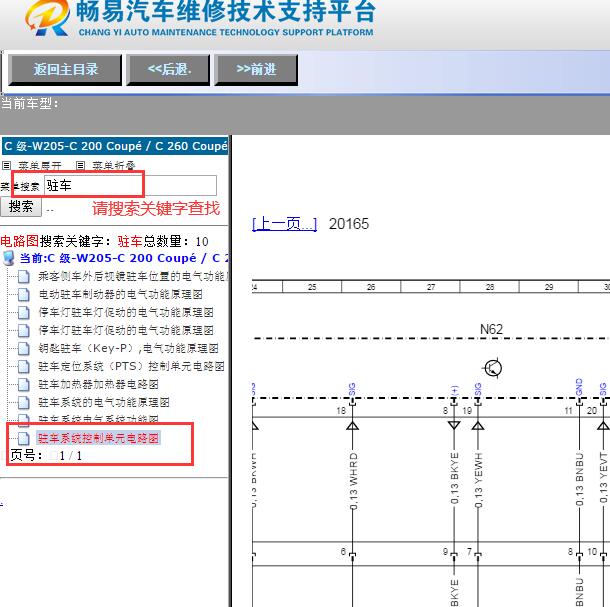Click column header 27 in diagram ruler

(x=431, y=287)
